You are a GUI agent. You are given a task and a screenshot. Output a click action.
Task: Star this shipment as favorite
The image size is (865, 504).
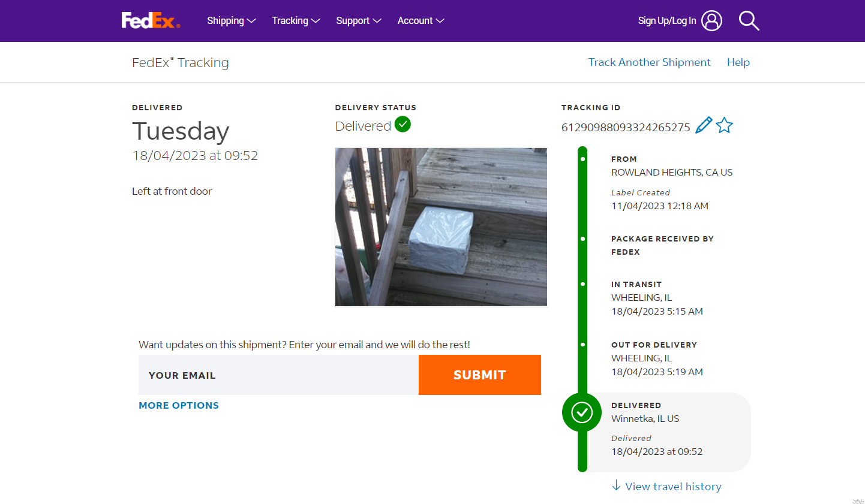point(725,125)
